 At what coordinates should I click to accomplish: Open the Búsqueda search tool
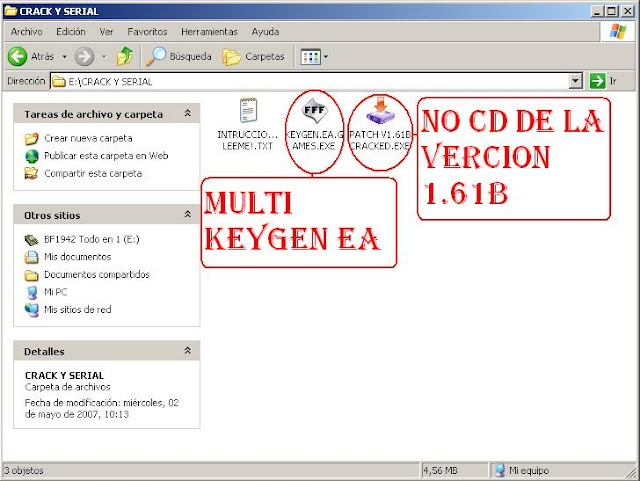[179, 56]
